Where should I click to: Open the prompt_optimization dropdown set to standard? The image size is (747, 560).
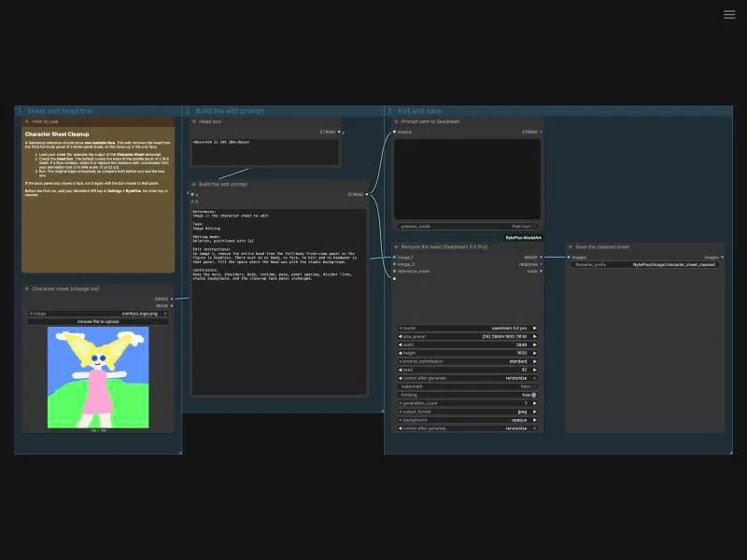coord(468,361)
